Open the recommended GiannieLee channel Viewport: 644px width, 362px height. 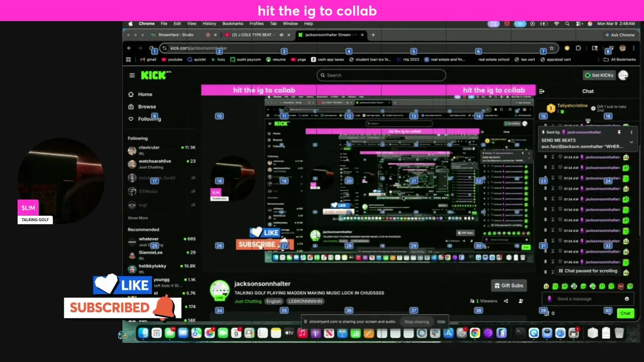(x=162, y=255)
